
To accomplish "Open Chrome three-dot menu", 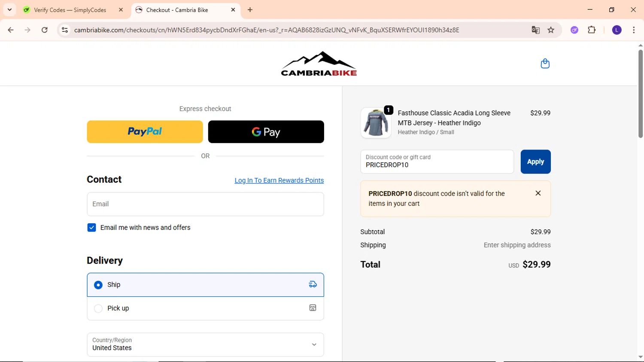I will pos(634,30).
